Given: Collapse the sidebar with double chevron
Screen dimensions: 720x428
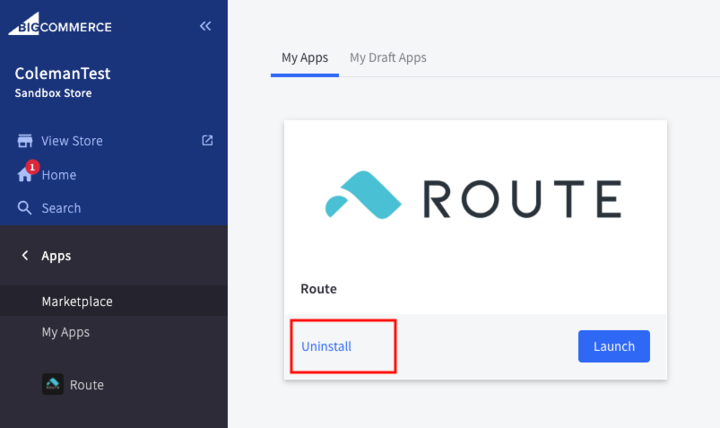Looking at the screenshot, I should pos(205,26).
